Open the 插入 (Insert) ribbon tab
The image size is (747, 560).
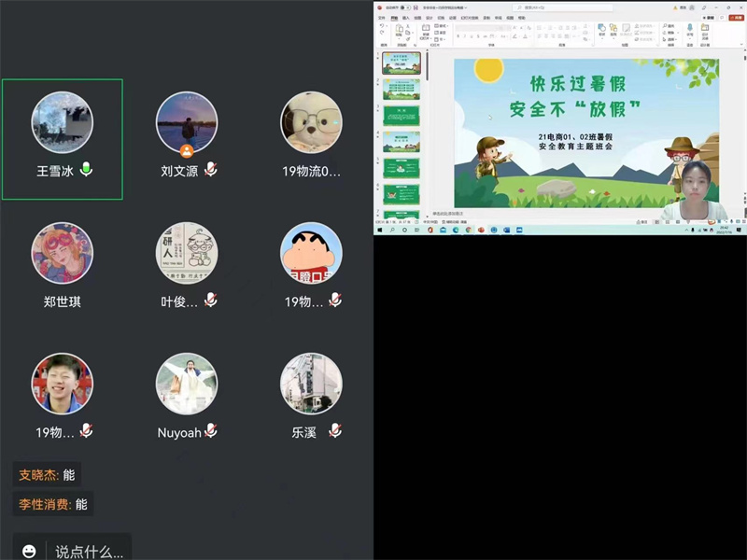pyautogui.click(x=406, y=18)
